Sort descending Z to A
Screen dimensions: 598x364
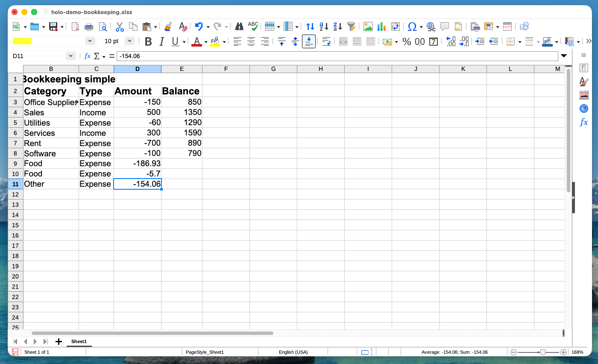tap(338, 26)
